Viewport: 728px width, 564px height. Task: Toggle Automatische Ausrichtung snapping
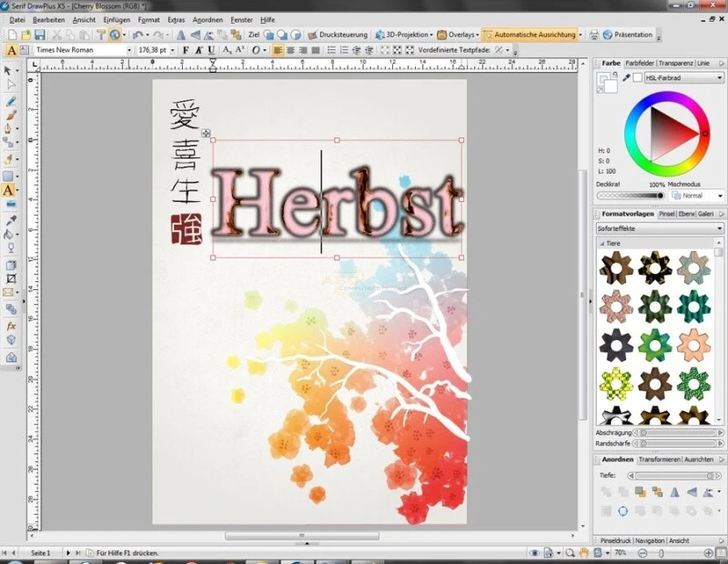coord(534,35)
